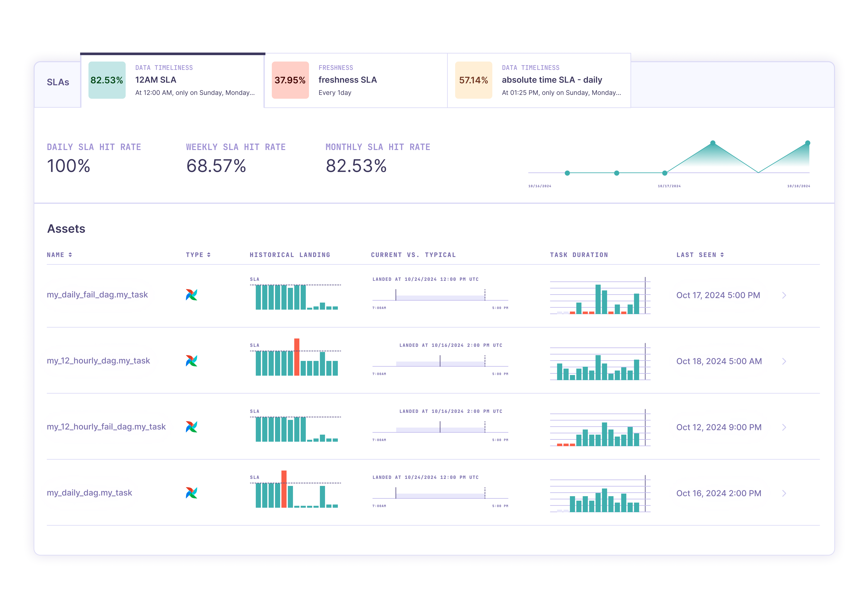Expand my_daily_fail_dag.my_task row chevron

(784, 295)
